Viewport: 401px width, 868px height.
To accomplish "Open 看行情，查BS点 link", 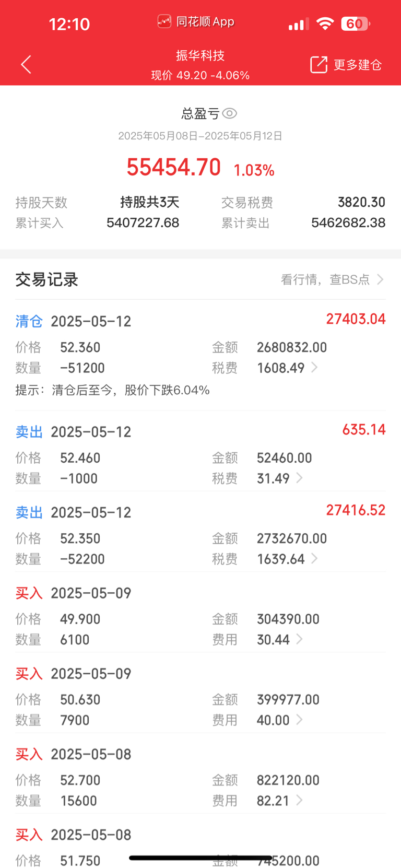I will (x=333, y=280).
